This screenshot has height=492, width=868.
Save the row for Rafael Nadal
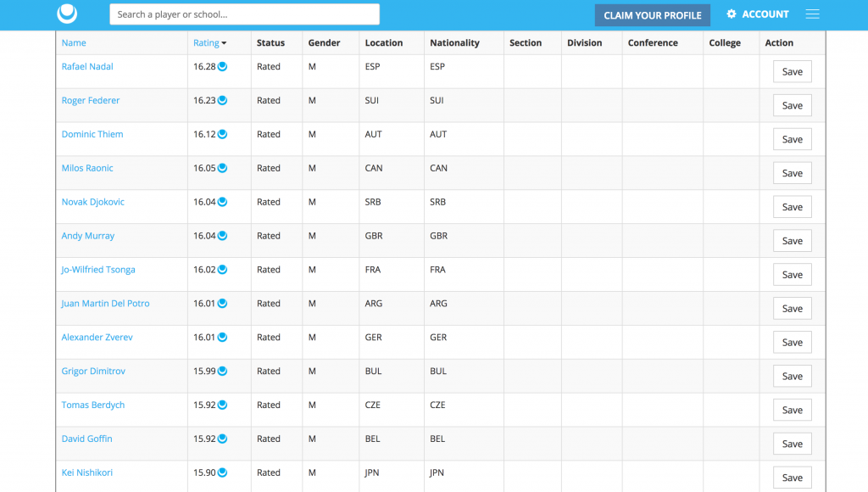tap(792, 71)
